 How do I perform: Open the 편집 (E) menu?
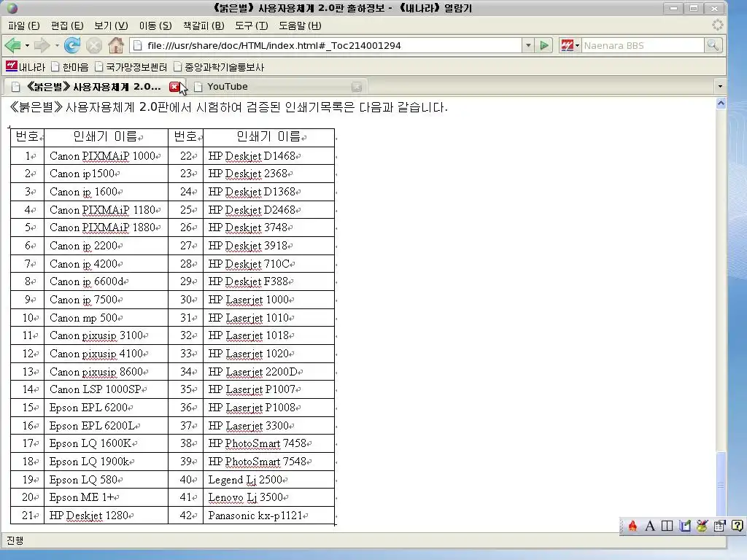pos(67,26)
